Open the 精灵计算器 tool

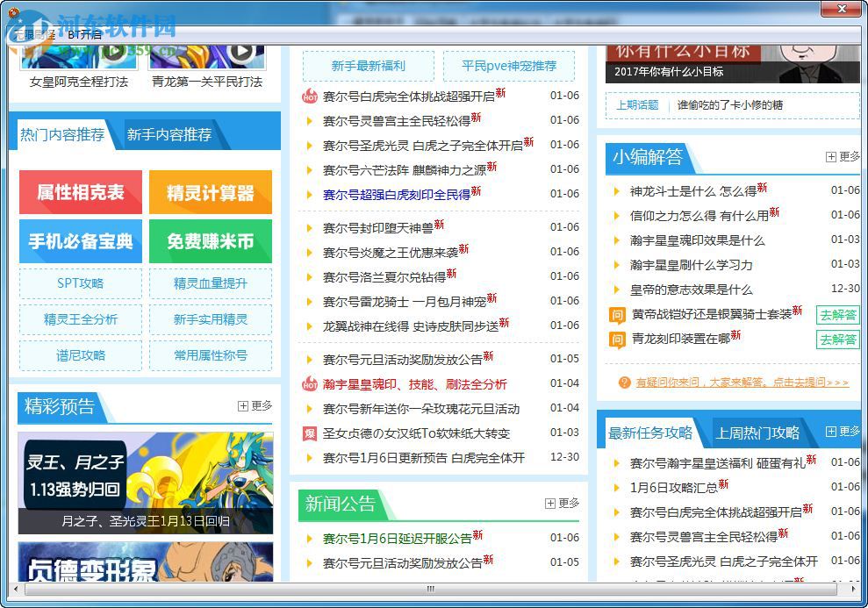click(211, 192)
